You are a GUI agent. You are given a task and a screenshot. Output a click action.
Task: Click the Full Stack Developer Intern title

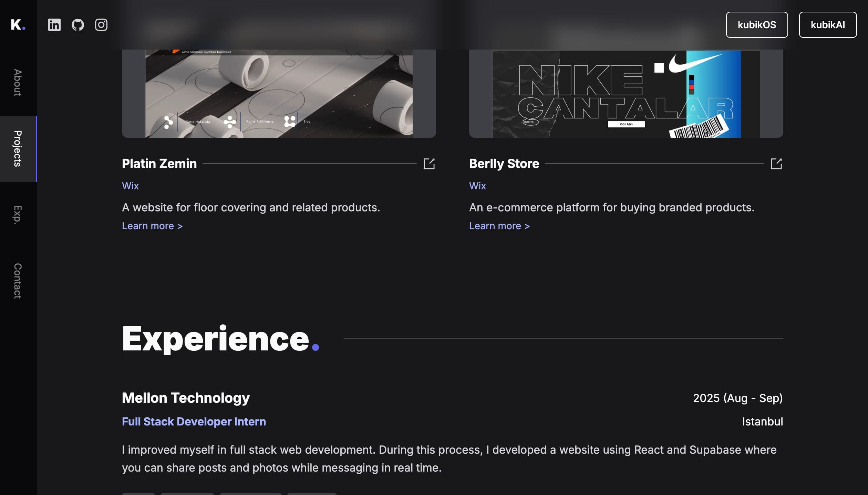tap(194, 422)
